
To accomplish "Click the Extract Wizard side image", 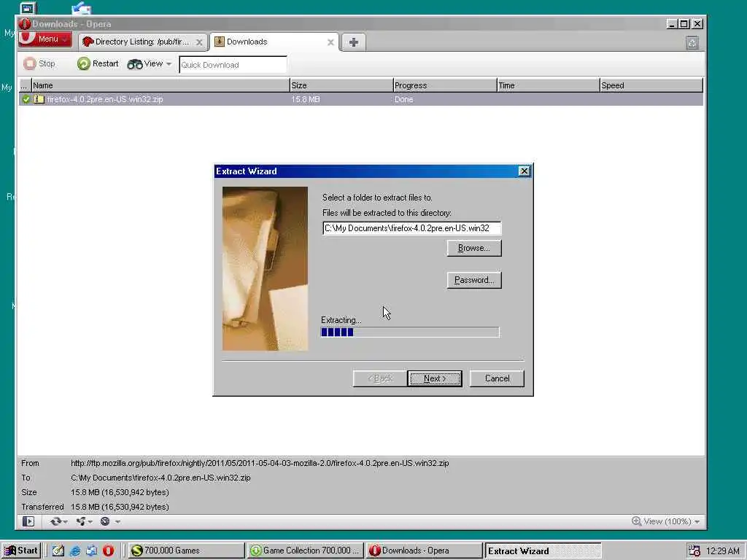I will click(266, 268).
